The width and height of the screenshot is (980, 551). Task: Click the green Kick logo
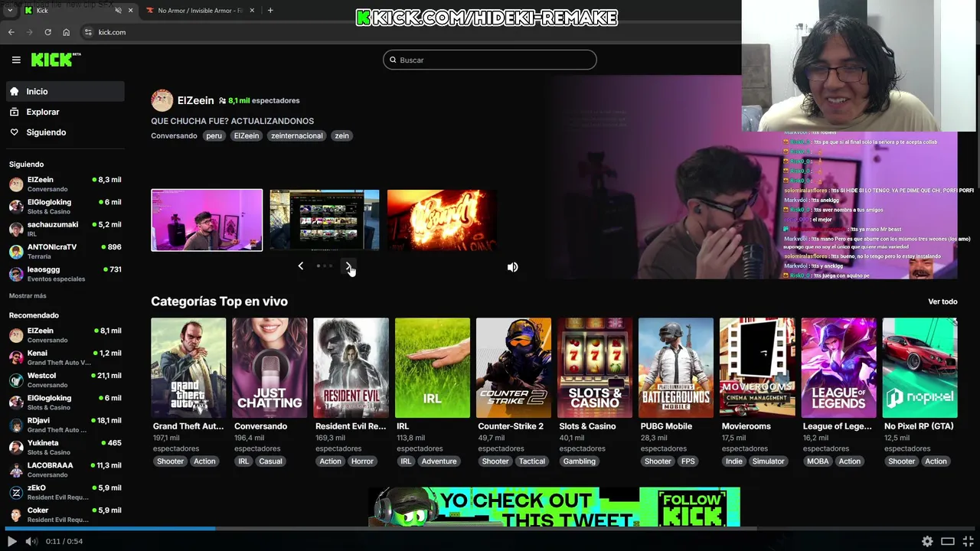pyautogui.click(x=55, y=60)
